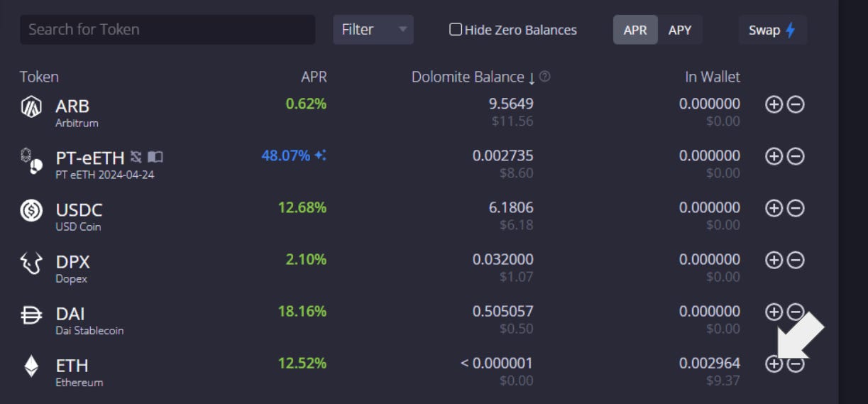Withdraw ARB using the minus icon
Viewport: 868px width, 404px height.
point(796,104)
